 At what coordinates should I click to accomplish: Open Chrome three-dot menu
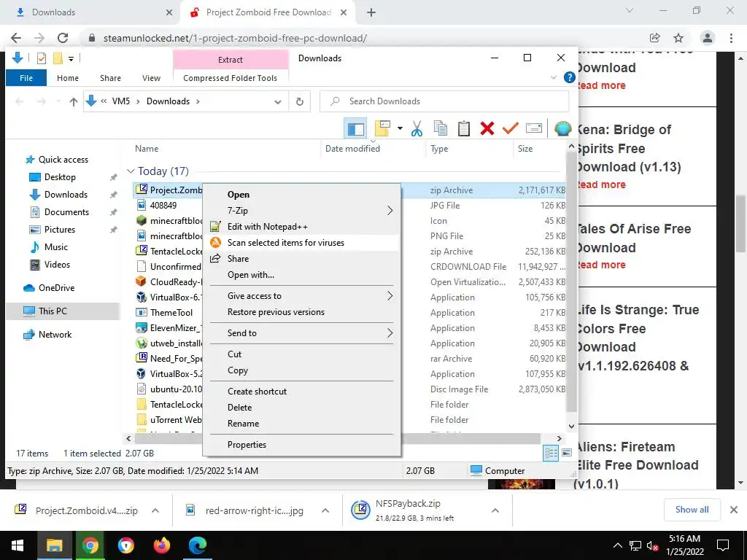tap(731, 38)
